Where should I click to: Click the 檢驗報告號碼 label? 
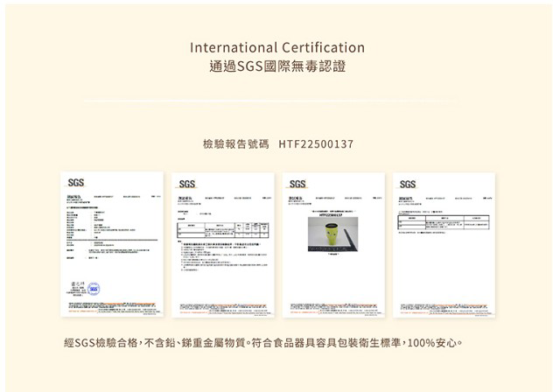coord(235,143)
